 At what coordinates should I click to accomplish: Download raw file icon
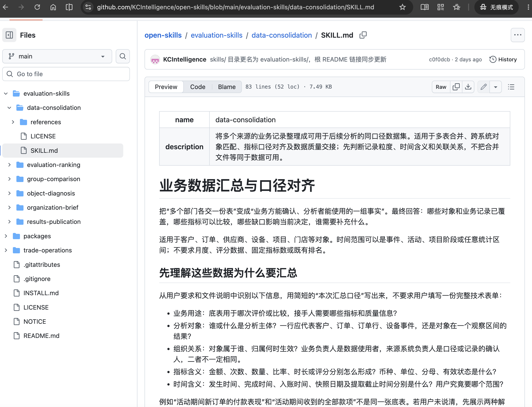click(468, 87)
